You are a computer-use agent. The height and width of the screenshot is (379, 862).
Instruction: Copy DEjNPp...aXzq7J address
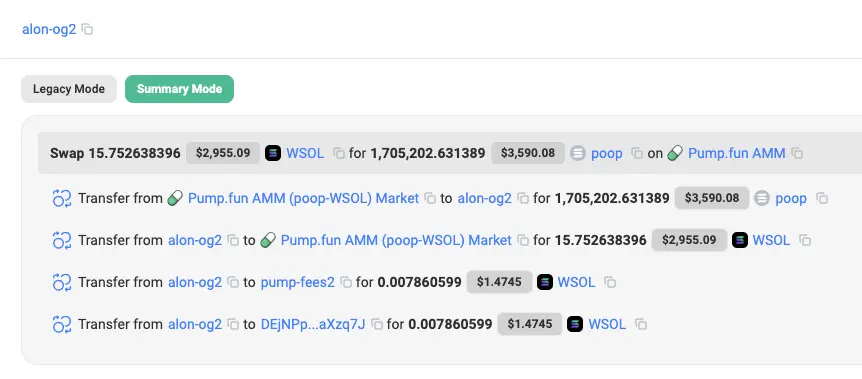377,325
